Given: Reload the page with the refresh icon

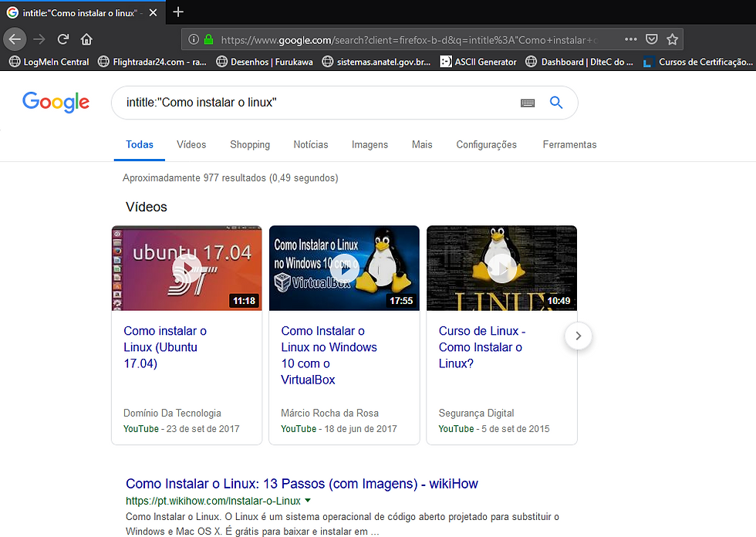Looking at the screenshot, I should pyautogui.click(x=63, y=39).
